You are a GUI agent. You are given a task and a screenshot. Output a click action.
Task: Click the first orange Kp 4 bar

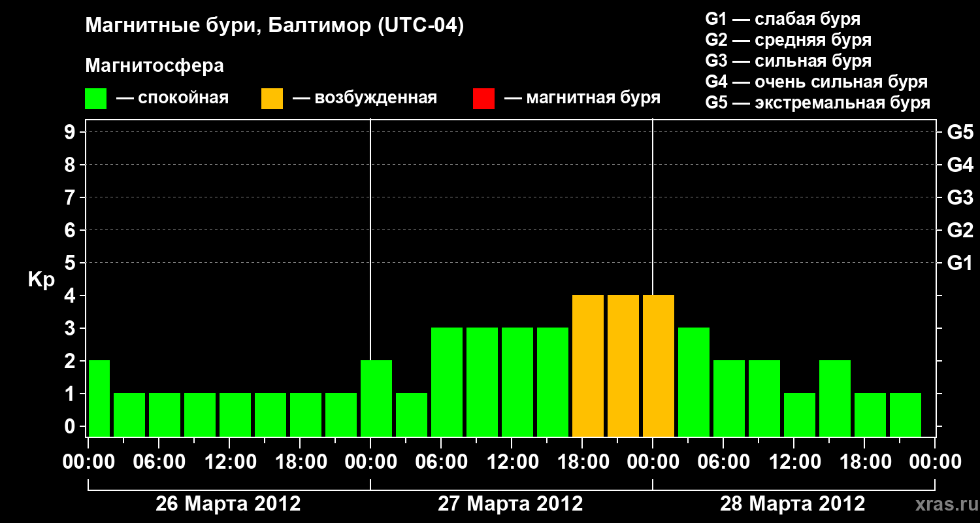coord(588,365)
